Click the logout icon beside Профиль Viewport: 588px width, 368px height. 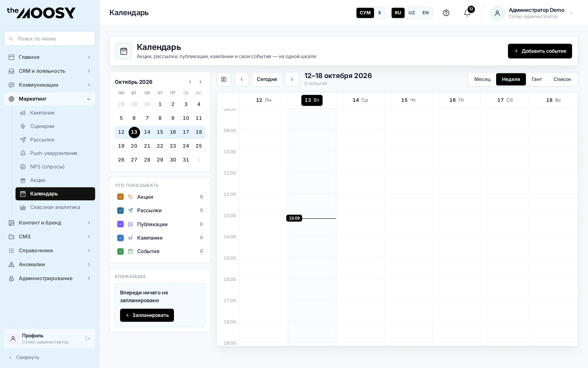coord(87,339)
